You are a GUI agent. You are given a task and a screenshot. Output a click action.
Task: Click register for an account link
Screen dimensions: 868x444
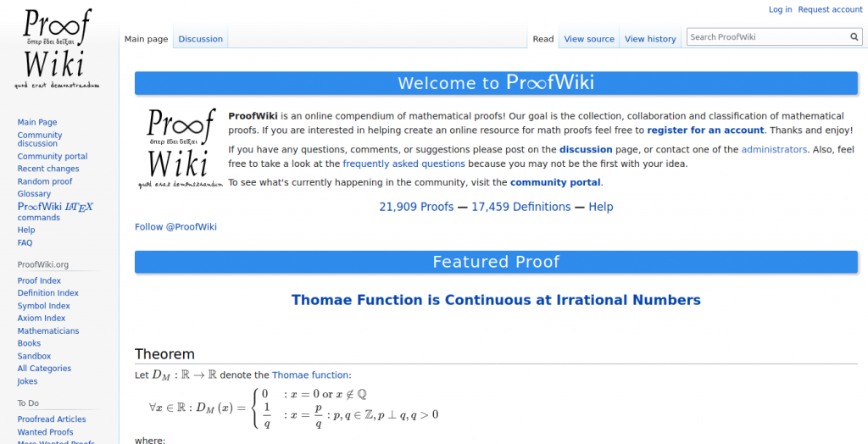click(x=705, y=130)
